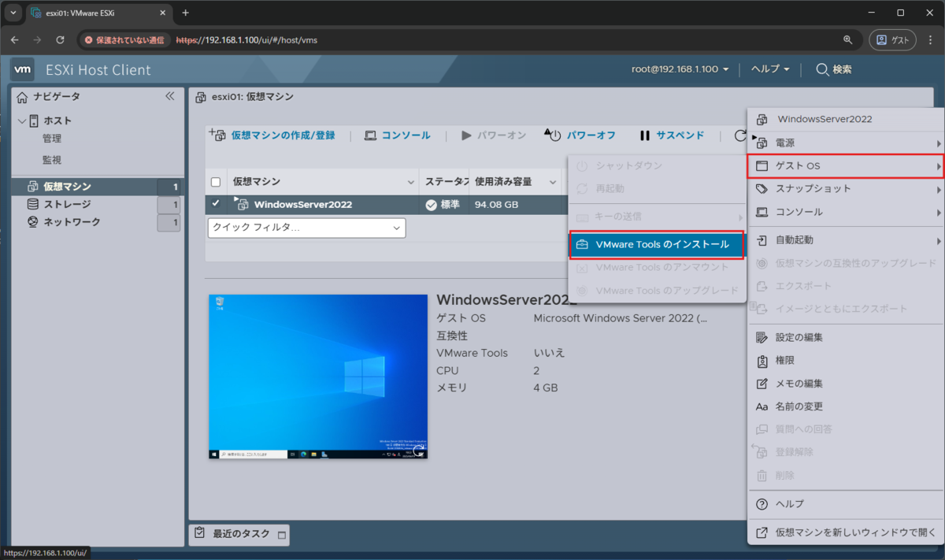Select Manage under Host
Viewport: 945px width, 560px height.
coord(52,139)
